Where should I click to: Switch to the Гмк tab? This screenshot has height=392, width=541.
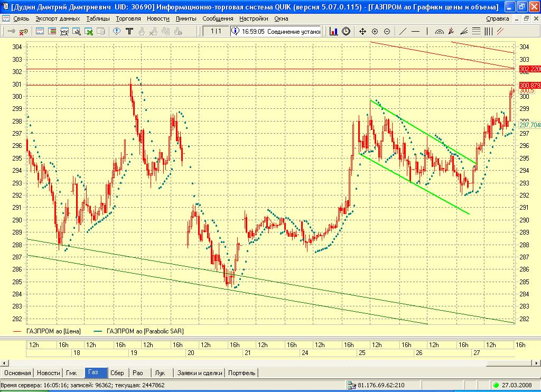71,372
